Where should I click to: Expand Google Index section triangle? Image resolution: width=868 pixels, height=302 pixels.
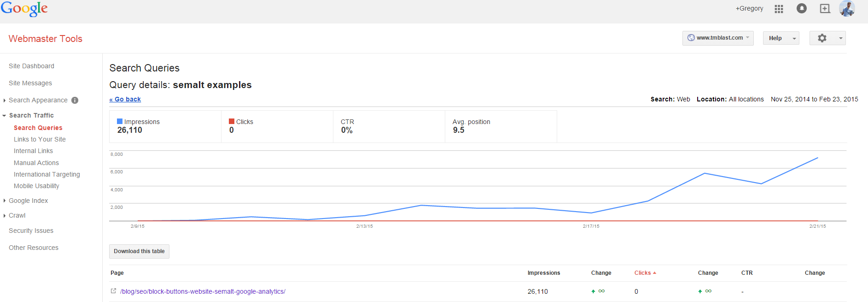coord(5,201)
